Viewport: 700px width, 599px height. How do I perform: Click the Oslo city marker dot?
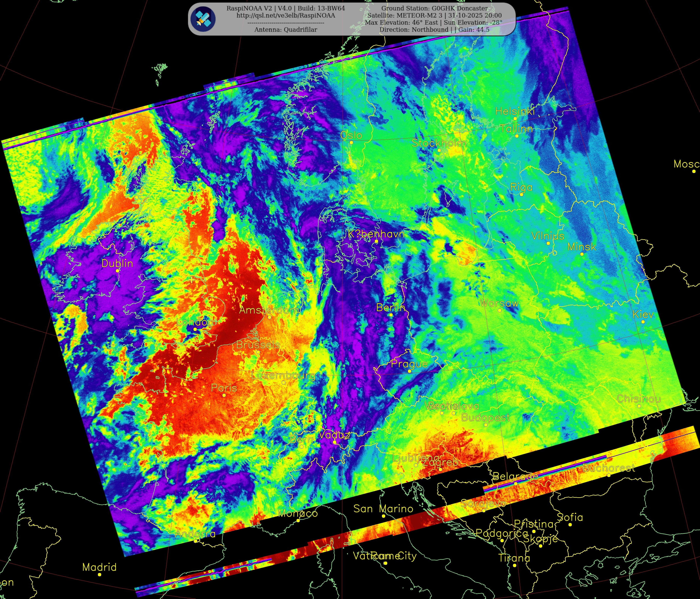[351, 143]
